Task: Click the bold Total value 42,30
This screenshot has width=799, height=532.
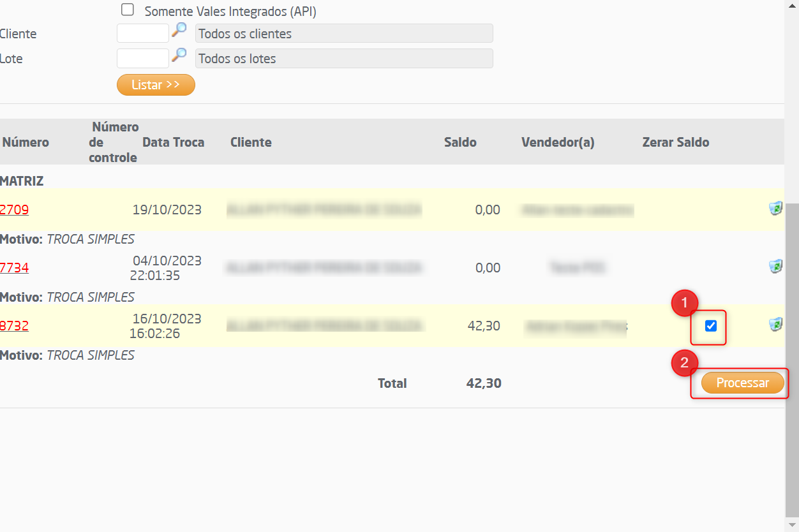Action: pyautogui.click(x=484, y=383)
